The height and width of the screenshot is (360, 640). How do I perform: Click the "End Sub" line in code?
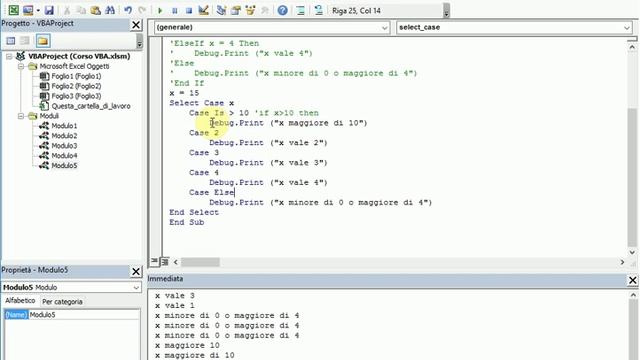coord(187,222)
